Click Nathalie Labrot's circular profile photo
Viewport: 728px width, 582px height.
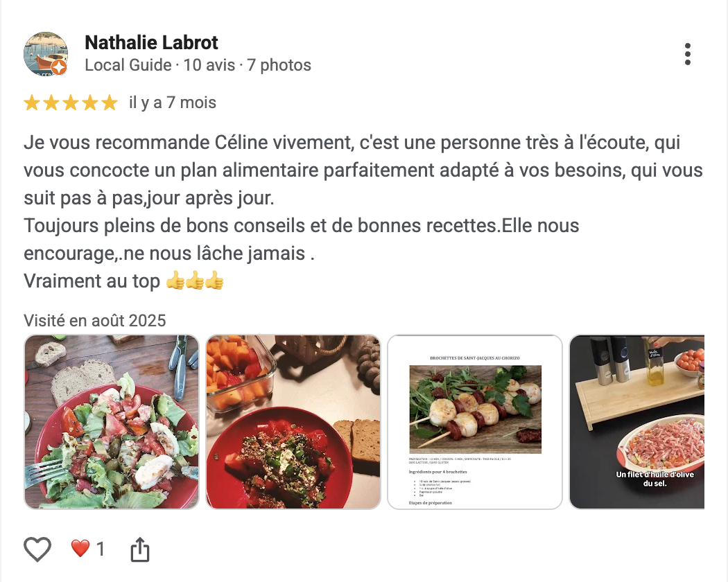[x=46, y=54]
